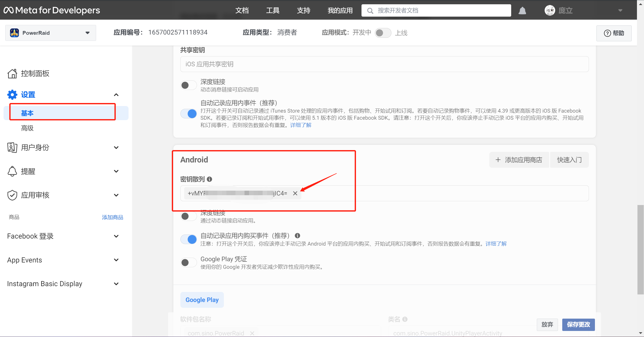Open the 文档 menu
Screen dimensions: 644x337
242,10
